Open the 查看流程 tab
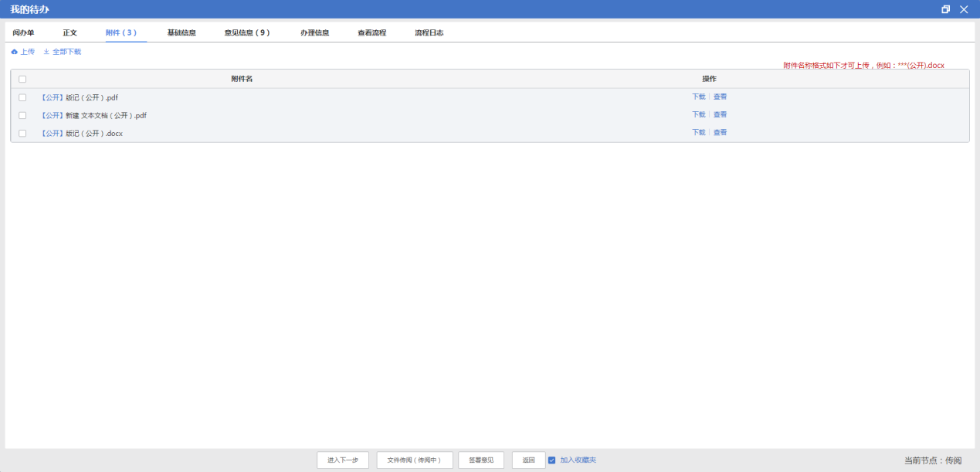The image size is (980, 472). pos(371,33)
